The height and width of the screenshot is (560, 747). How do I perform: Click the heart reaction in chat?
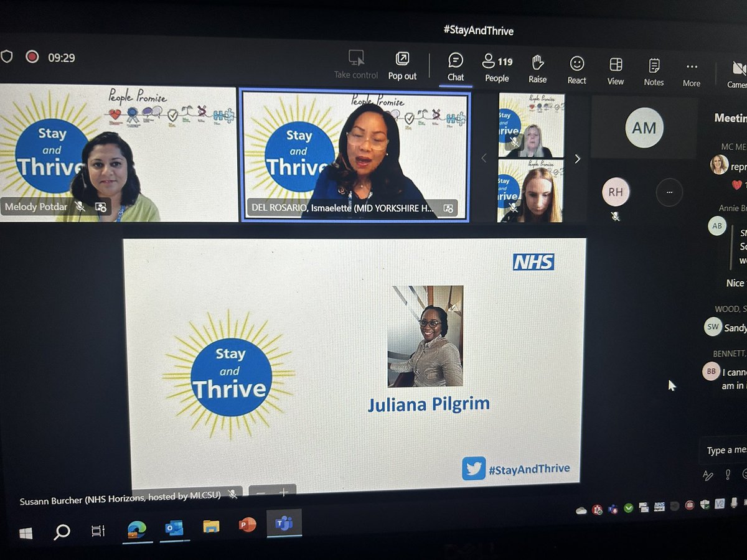737,185
